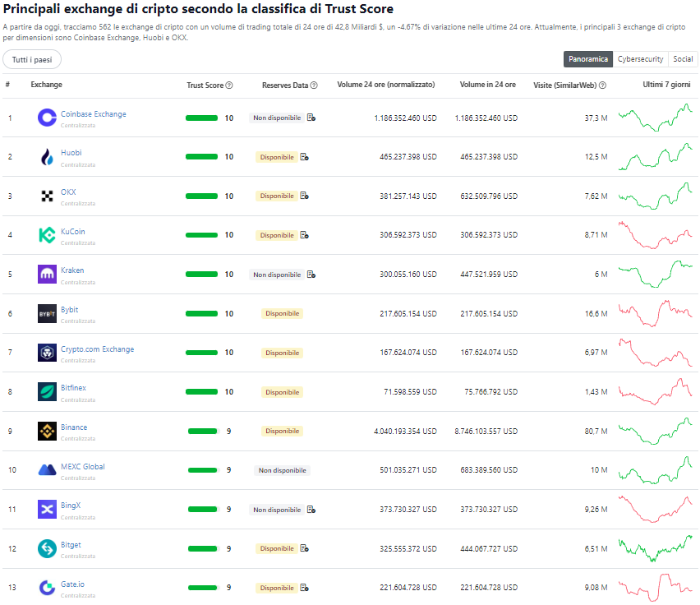Click Huobi visits value 12,5 M
This screenshot has width=700, height=605.
click(596, 157)
